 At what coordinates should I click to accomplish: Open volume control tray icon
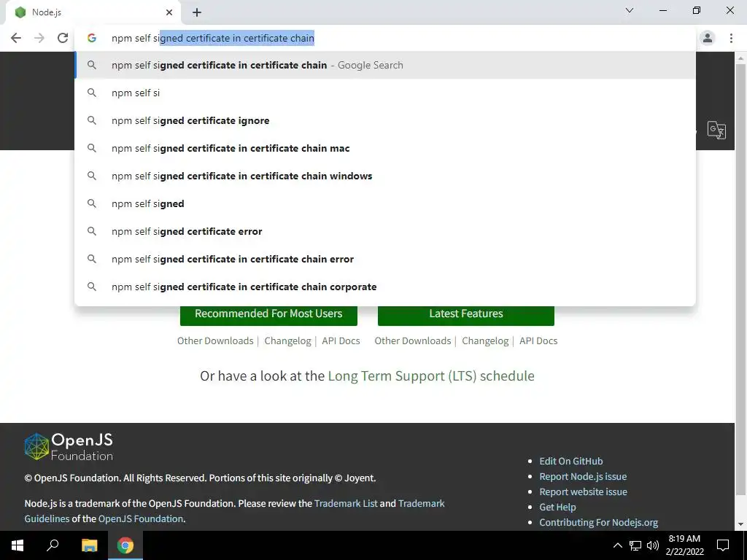653,545
